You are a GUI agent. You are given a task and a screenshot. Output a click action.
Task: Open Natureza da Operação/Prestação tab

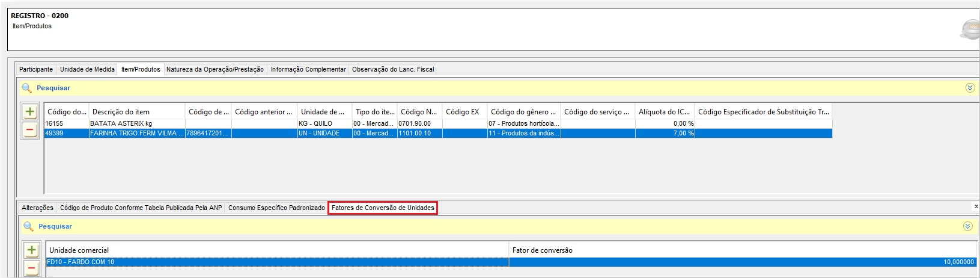[215, 69]
